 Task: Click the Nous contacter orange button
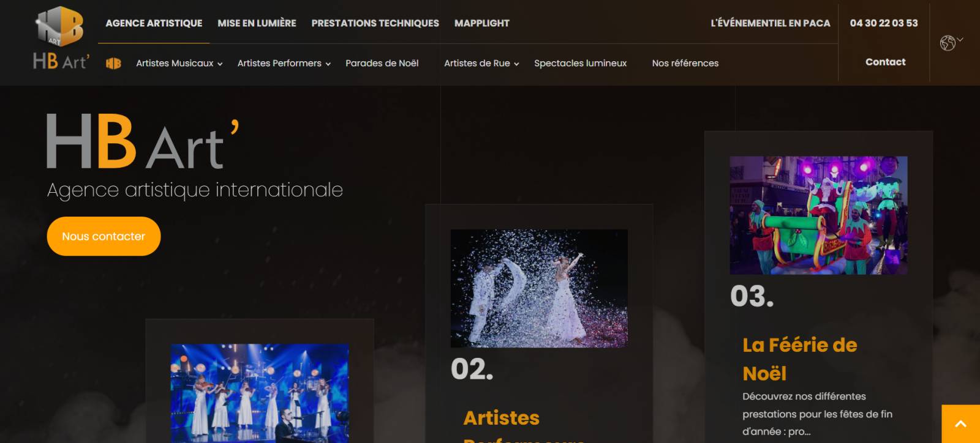pos(104,236)
